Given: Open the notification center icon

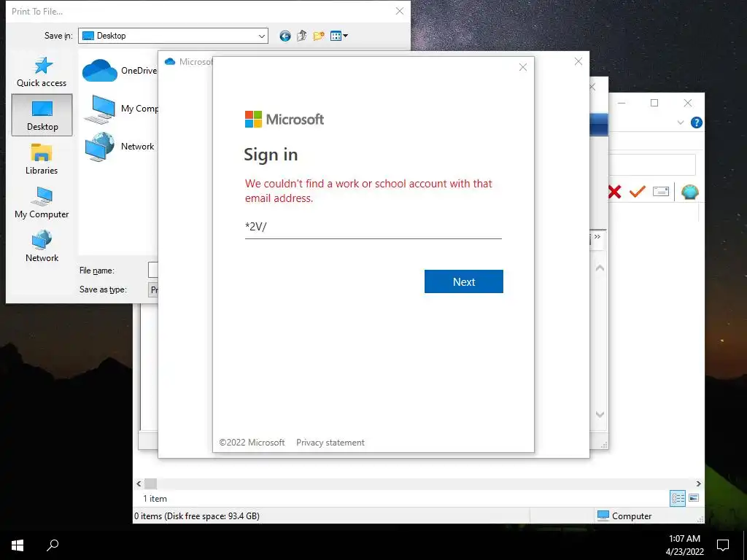Looking at the screenshot, I should click(723, 545).
